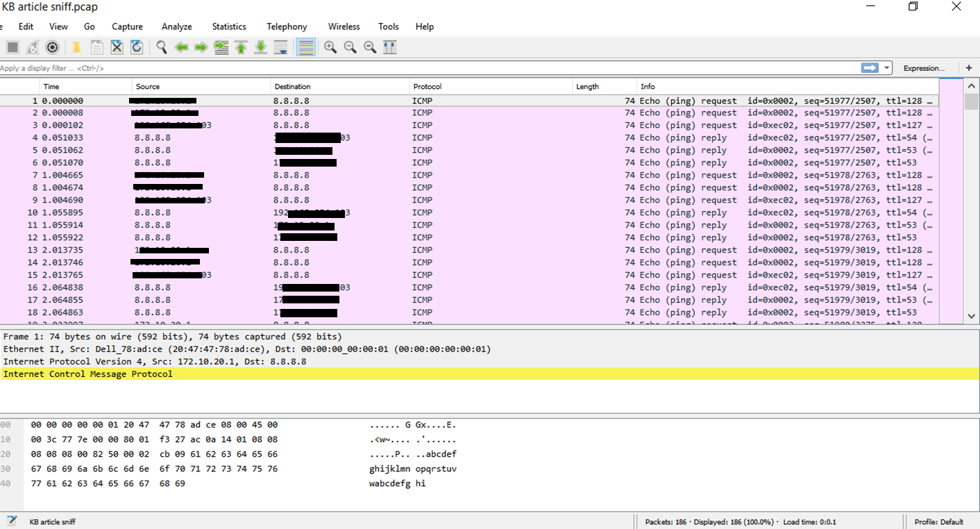This screenshot has width=980, height=529.
Task: Click the Expression... button
Action: (924, 68)
